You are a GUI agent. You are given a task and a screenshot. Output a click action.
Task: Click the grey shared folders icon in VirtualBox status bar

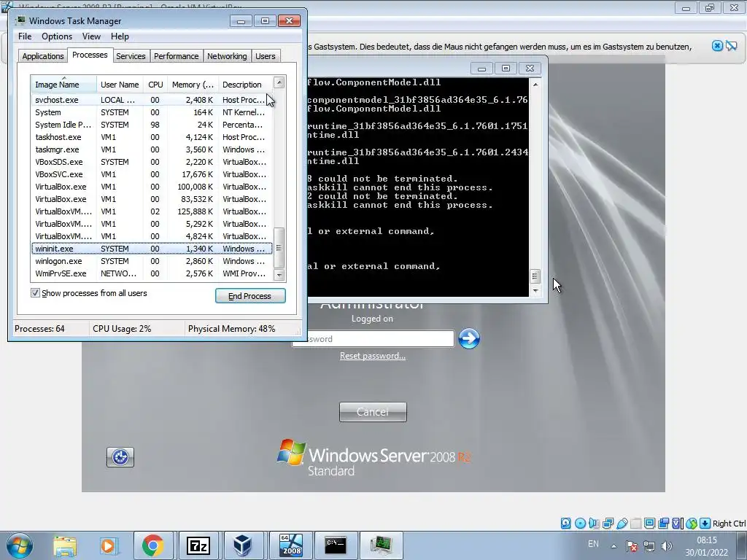click(635, 524)
